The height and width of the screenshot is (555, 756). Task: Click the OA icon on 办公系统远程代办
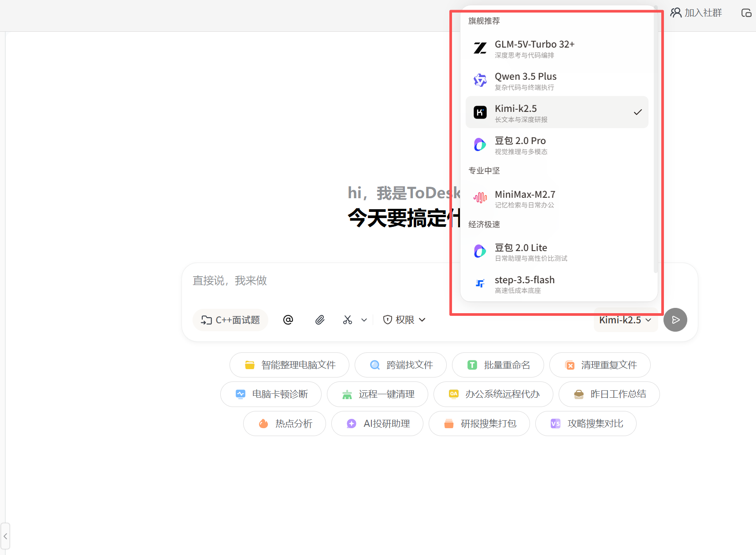pos(454,394)
